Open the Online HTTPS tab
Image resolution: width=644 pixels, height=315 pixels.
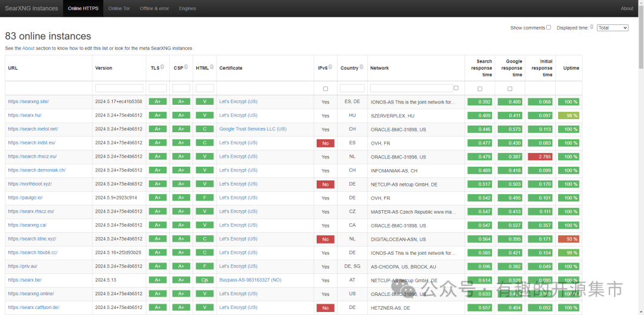click(x=83, y=8)
